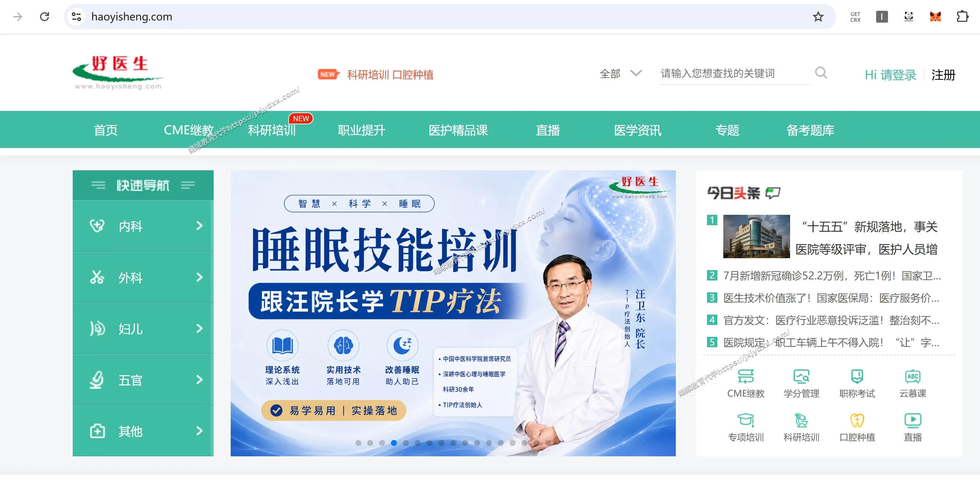Expand 五官 category with its chevron
Screen dimensions: 980x486
(x=199, y=380)
